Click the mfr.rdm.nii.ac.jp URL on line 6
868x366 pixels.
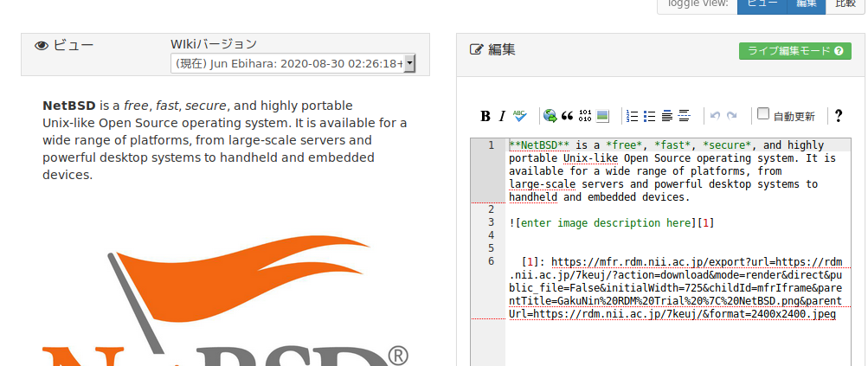676,288
